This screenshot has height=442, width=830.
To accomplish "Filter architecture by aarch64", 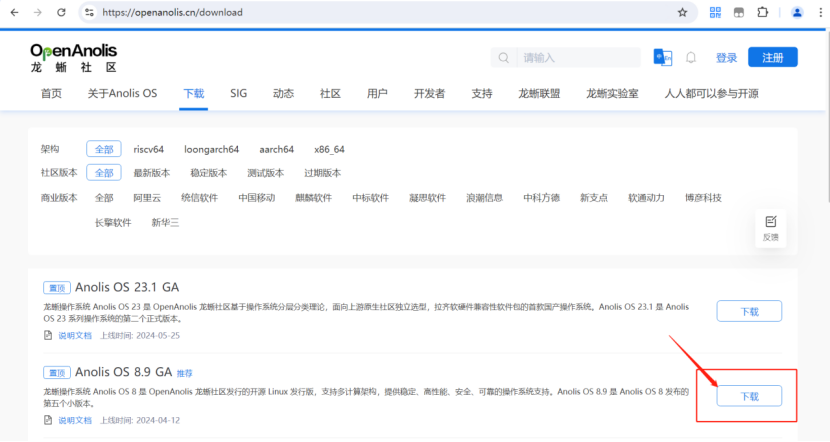I will coord(276,149).
